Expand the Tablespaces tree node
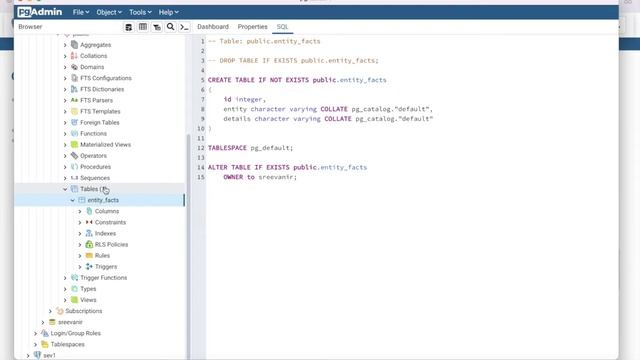Viewport: 640px width, 360px height. [36, 344]
